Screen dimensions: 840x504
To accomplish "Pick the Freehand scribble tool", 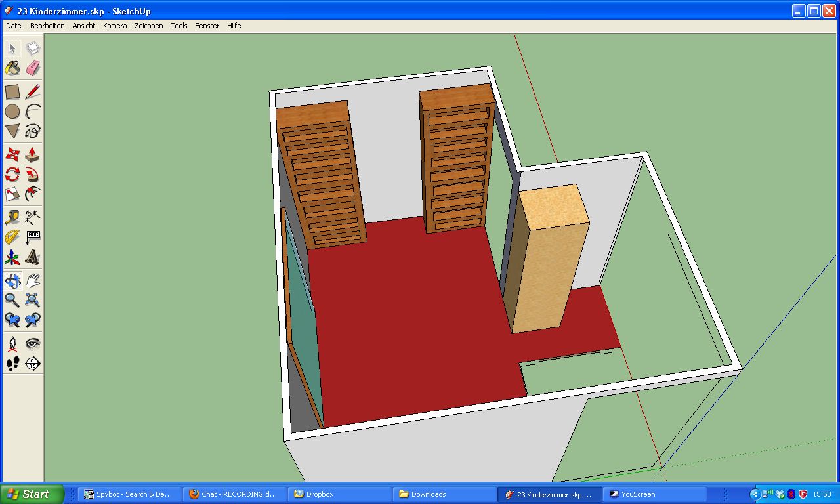I will 33,131.
